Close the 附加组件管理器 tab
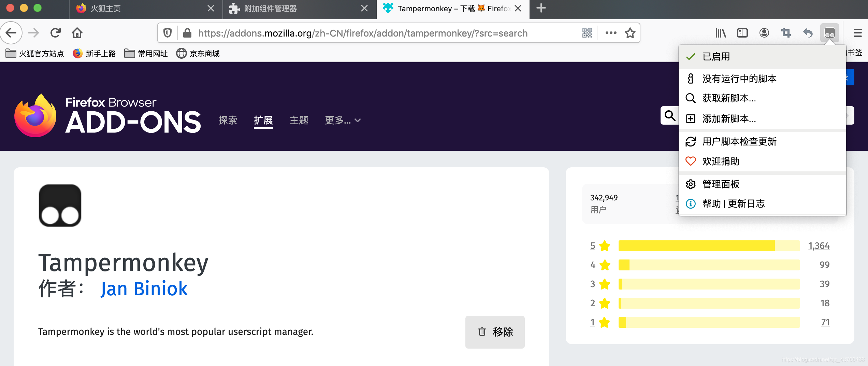The image size is (868, 366). pyautogui.click(x=364, y=8)
